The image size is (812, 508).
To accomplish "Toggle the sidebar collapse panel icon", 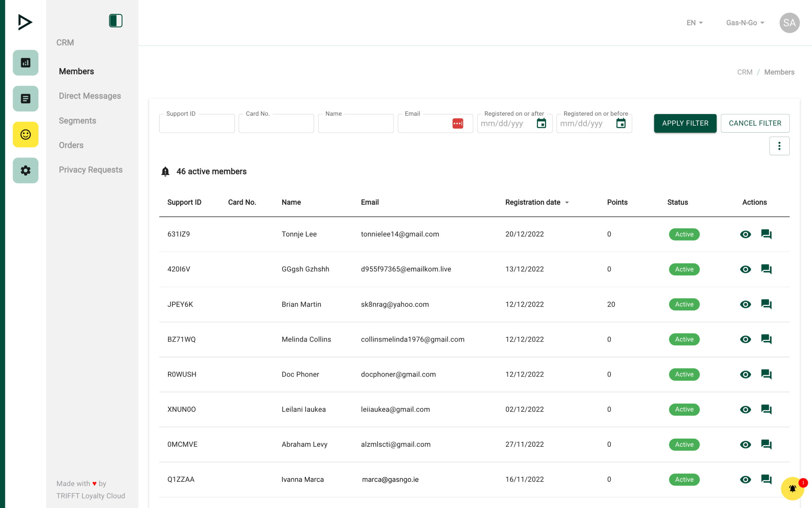I will click(116, 21).
